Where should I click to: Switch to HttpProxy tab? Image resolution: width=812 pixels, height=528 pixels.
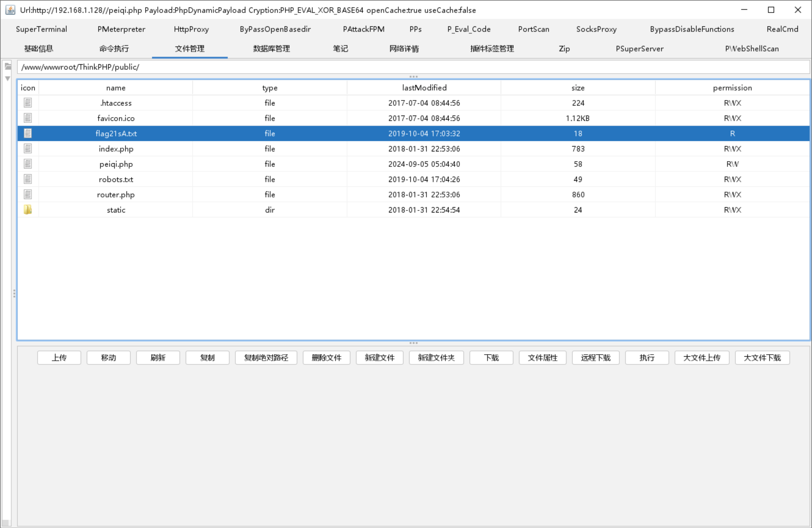click(191, 29)
